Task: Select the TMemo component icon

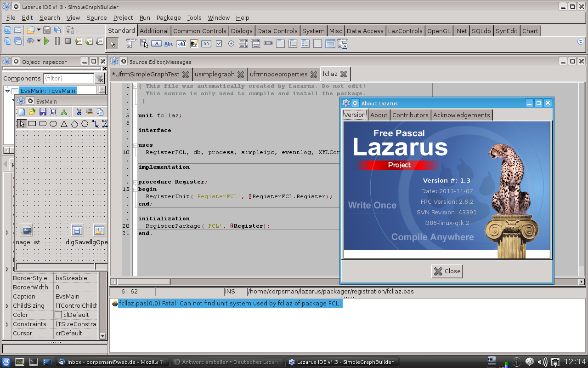Action: [x=194, y=44]
